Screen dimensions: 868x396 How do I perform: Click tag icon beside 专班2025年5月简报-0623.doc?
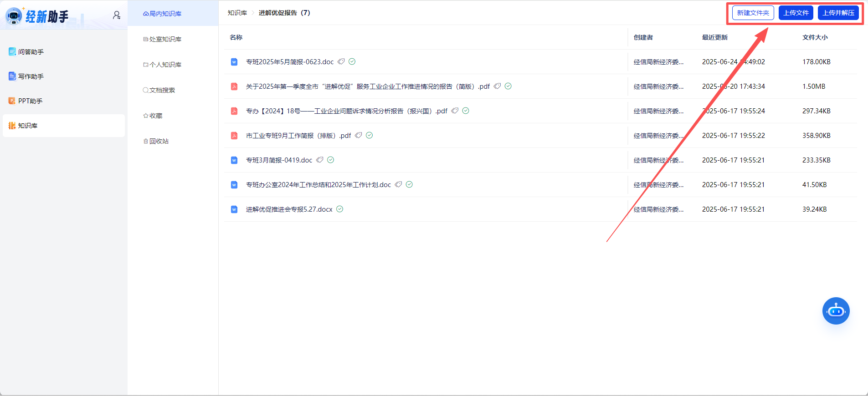click(341, 61)
